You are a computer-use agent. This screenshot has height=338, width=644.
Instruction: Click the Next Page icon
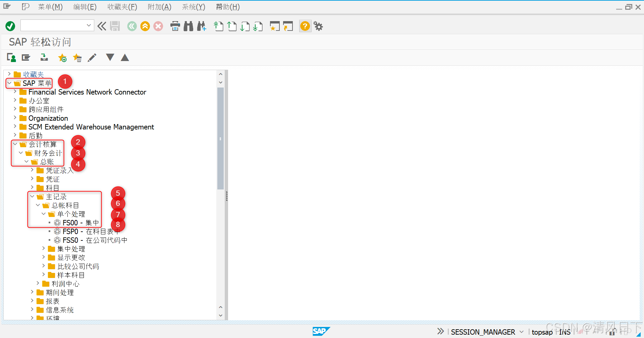(245, 26)
